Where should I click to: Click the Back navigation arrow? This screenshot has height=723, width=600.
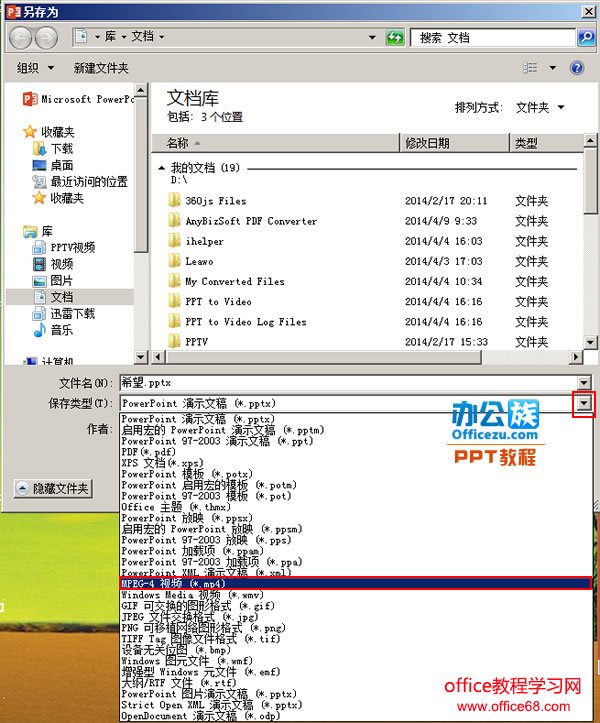(20, 38)
